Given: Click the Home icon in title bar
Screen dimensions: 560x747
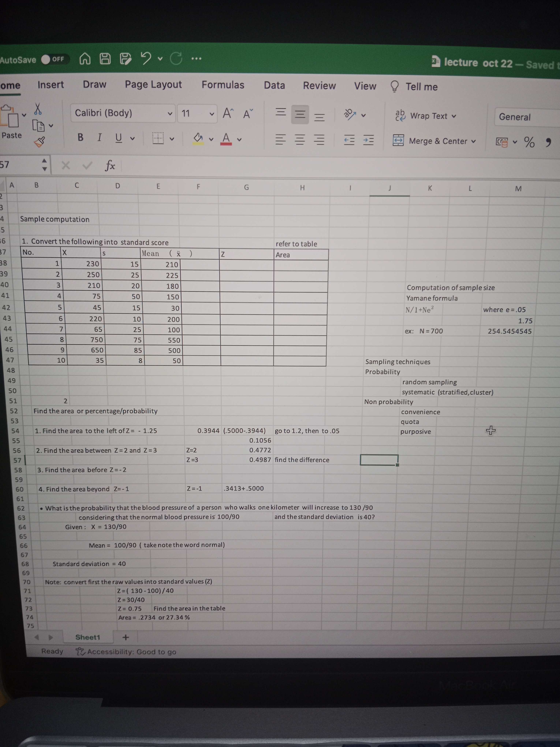Looking at the screenshot, I should pos(85,59).
